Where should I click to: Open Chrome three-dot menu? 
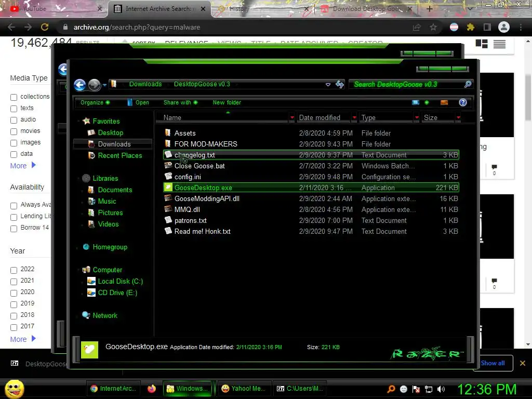[x=521, y=27]
